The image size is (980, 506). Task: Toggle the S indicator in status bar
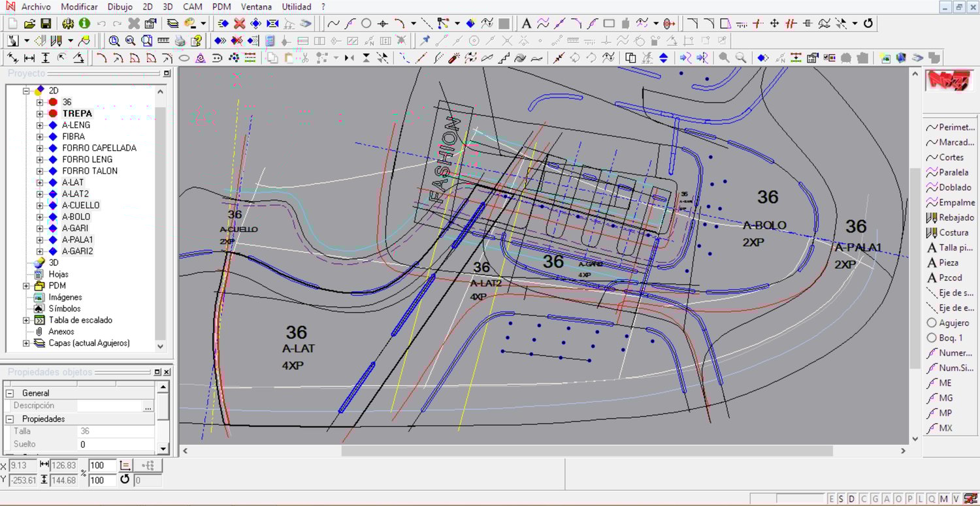[x=841, y=499]
